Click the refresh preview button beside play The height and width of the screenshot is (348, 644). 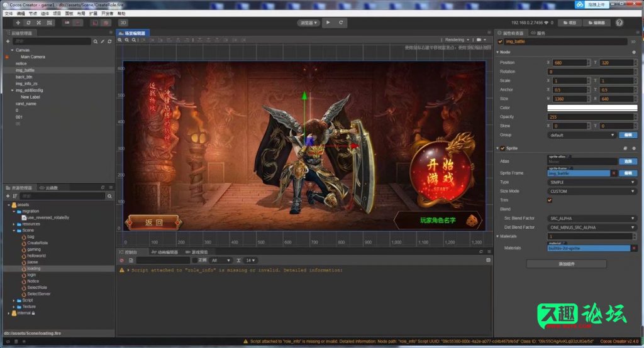(341, 23)
